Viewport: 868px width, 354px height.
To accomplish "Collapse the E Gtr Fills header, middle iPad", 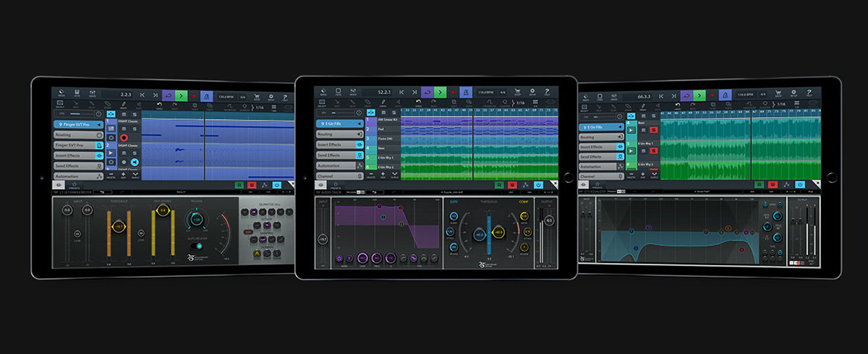I will [340, 124].
